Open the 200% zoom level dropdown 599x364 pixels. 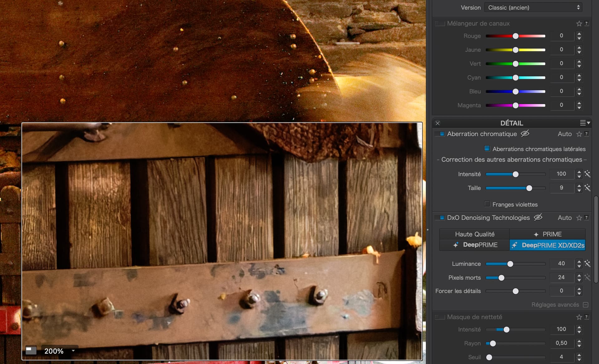73,351
